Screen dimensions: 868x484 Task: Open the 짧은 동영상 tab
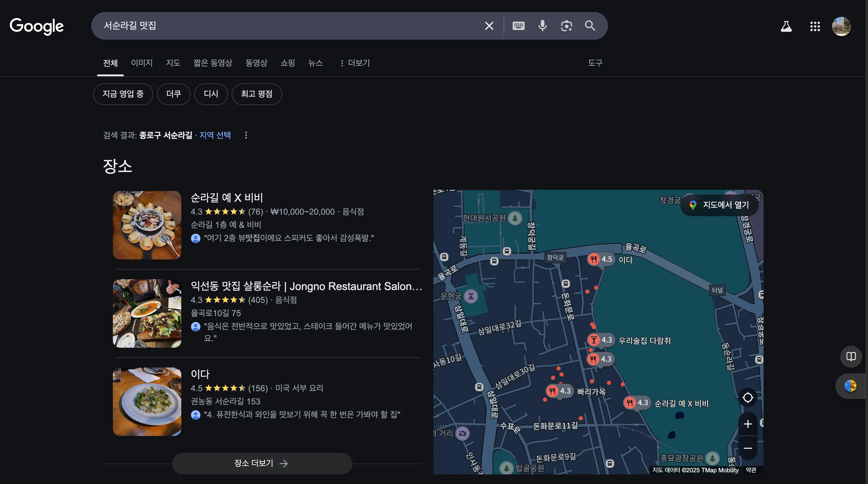[x=212, y=63]
